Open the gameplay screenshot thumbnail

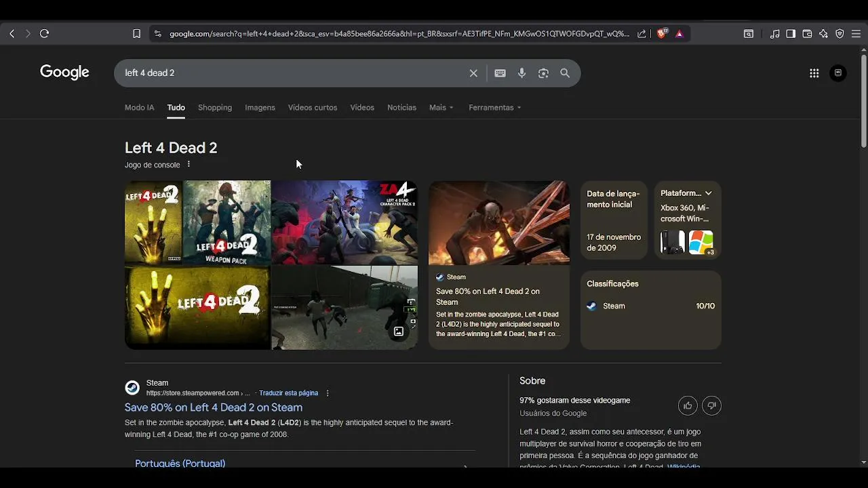(x=344, y=308)
